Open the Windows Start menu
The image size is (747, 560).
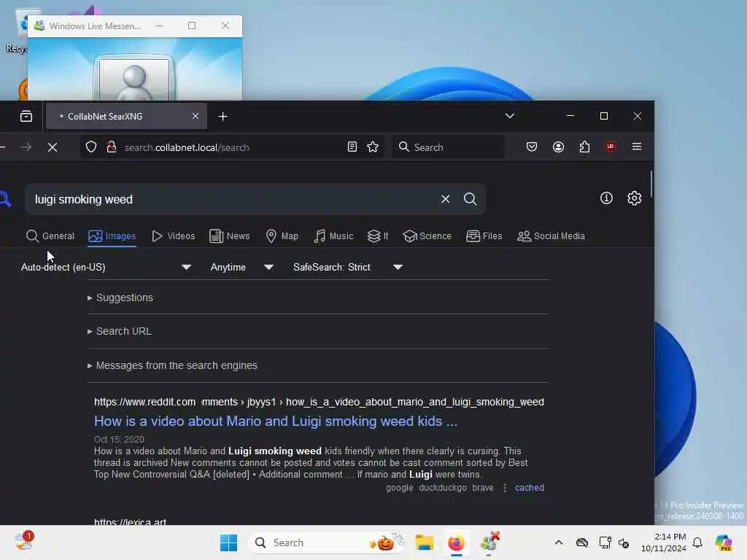coord(228,542)
